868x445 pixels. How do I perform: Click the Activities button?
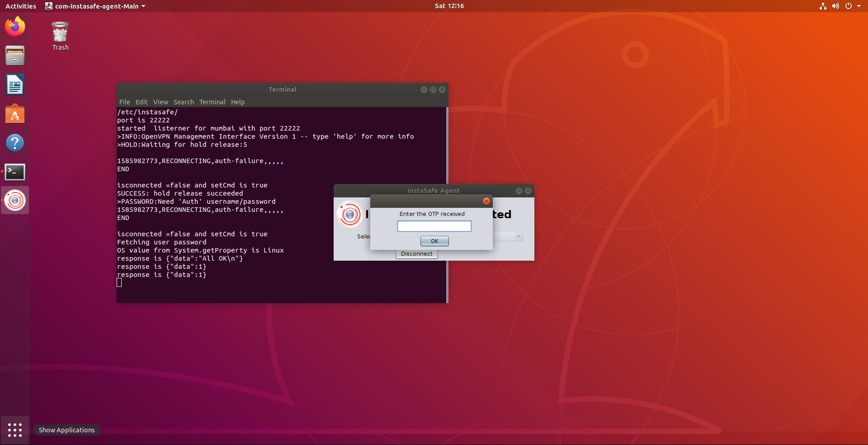[x=21, y=6]
